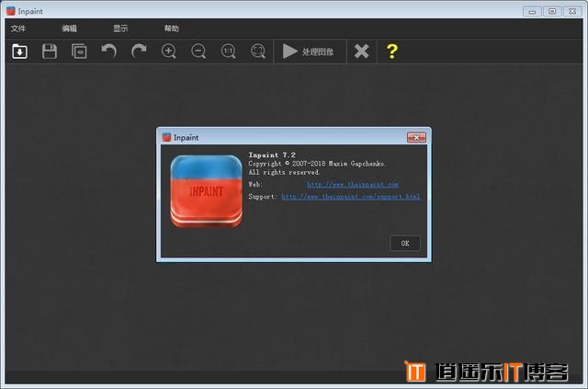Viewport: 588px width, 389px height.
Task: Click the Inpaint 7.2 version text
Action: pyautogui.click(x=272, y=154)
